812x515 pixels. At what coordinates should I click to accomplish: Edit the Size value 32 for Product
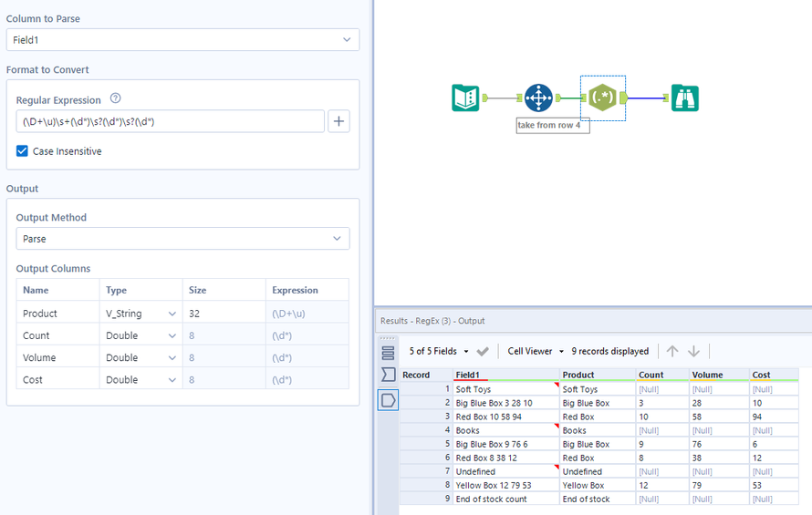[224, 314]
